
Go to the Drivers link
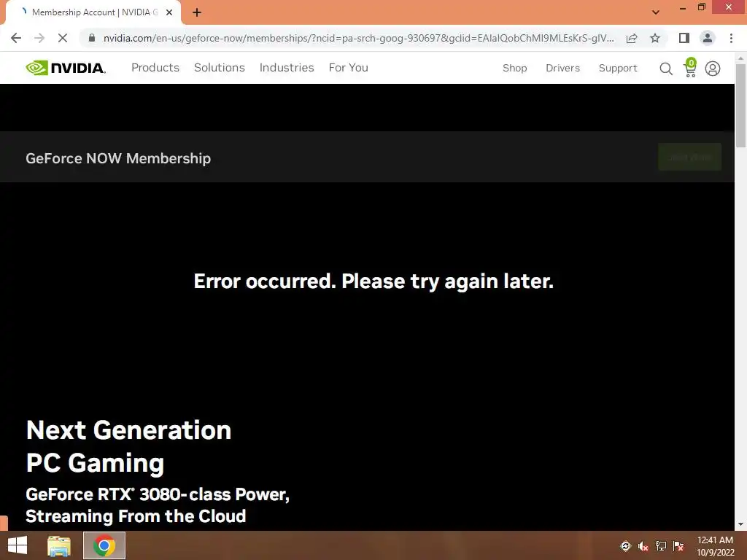click(562, 68)
